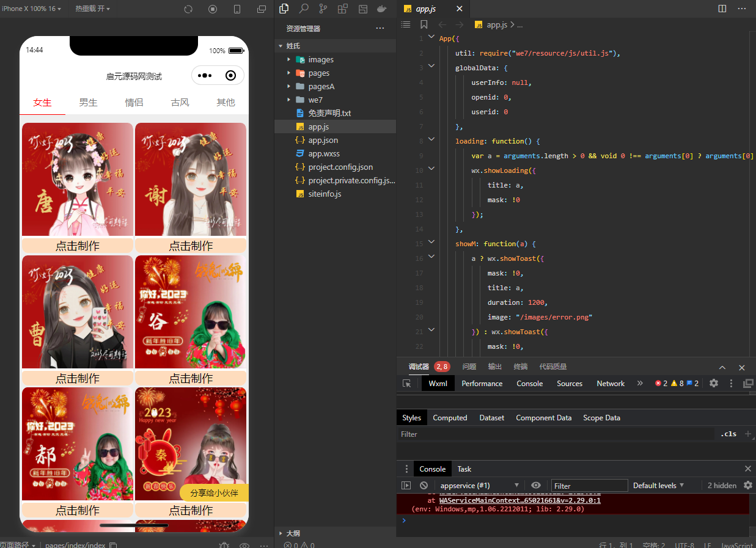Toggle the .cls class editor
The width and height of the screenshot is (756, 548).
[728, 434]
